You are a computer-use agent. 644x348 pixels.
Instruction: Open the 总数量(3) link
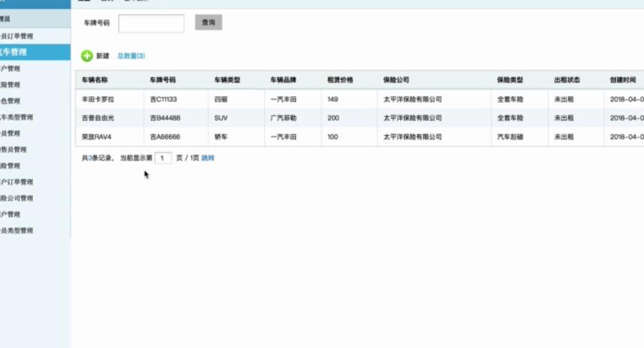(x=131, y=55)
